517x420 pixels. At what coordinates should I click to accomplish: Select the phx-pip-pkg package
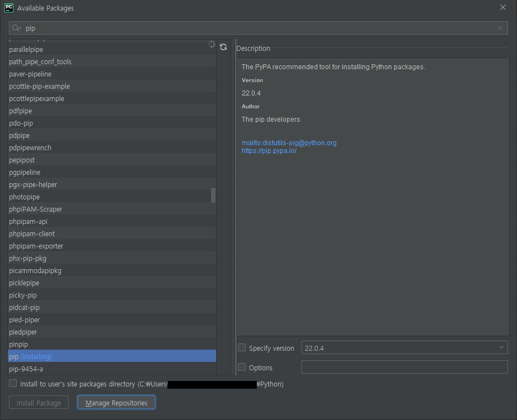[x=112, y=259]
